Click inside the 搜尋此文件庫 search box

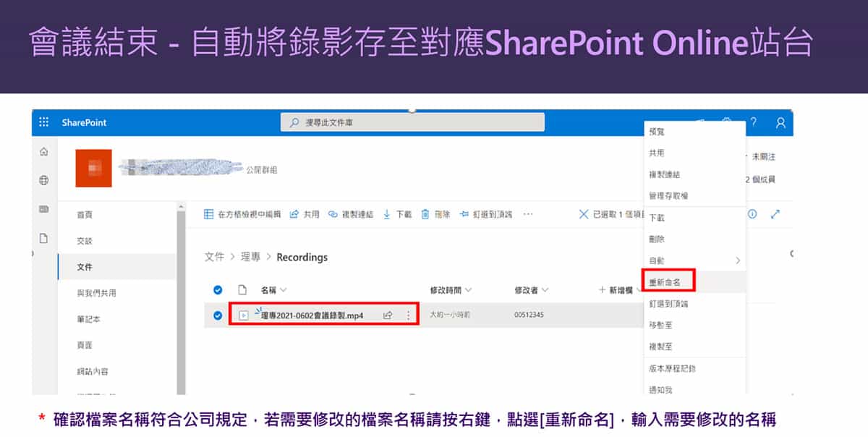pos(412,122)
